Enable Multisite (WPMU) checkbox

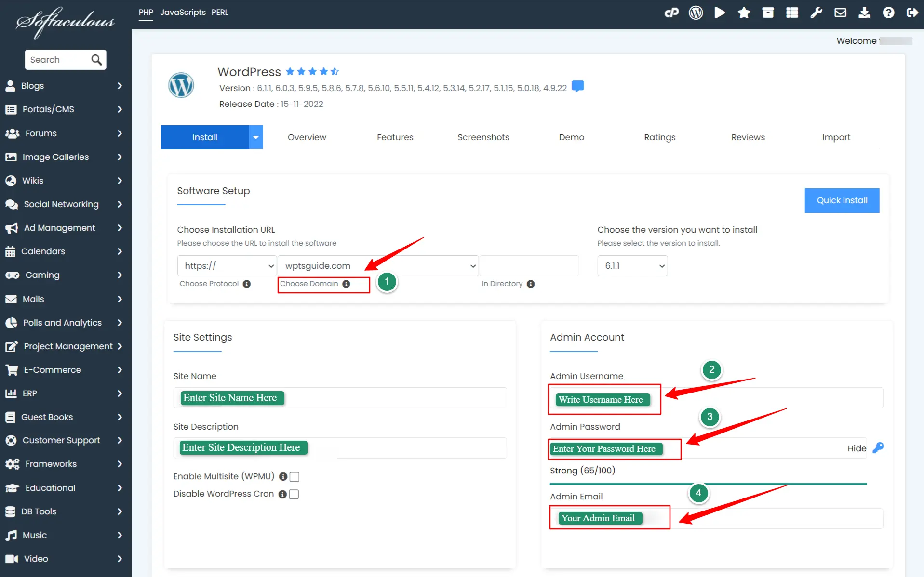pos(295,477)
